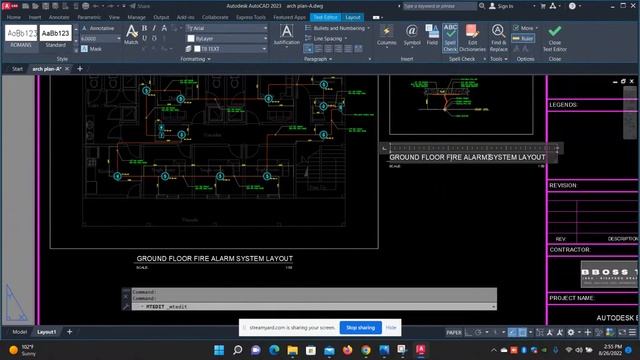Switch to the Layout ribbon tab

coord(353,17)
